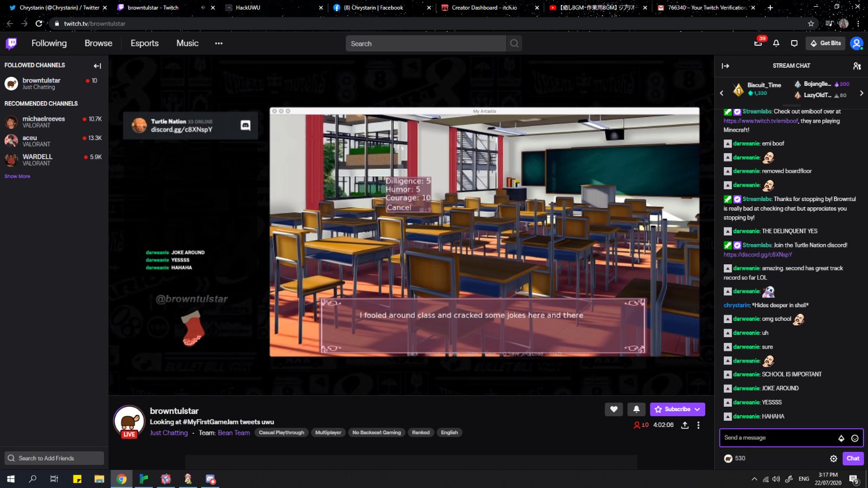The image size is (868, 488).
Task: Click the Casual Playthrough tag
Action: pos(281,433)
